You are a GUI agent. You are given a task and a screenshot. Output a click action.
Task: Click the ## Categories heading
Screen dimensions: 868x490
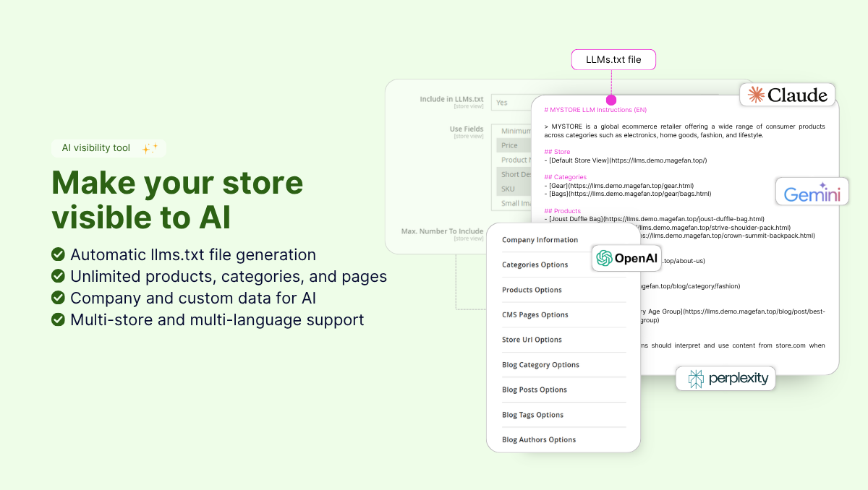coord(565,177)
